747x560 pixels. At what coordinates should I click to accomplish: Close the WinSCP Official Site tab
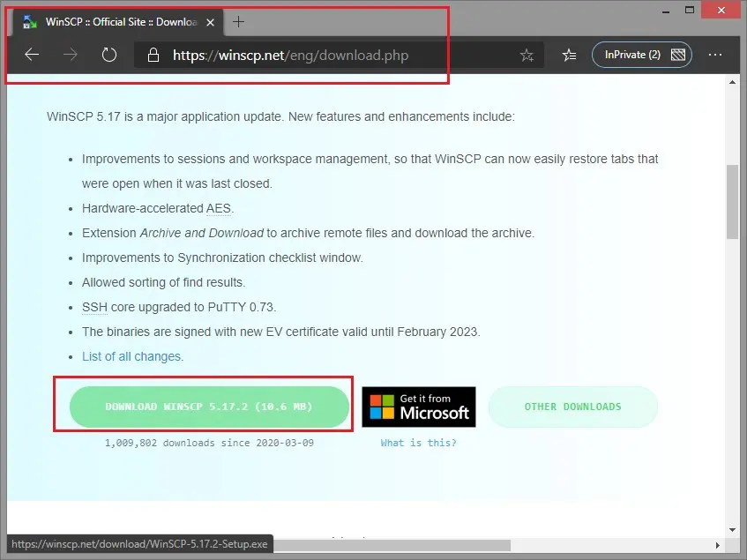coord(210,22)
